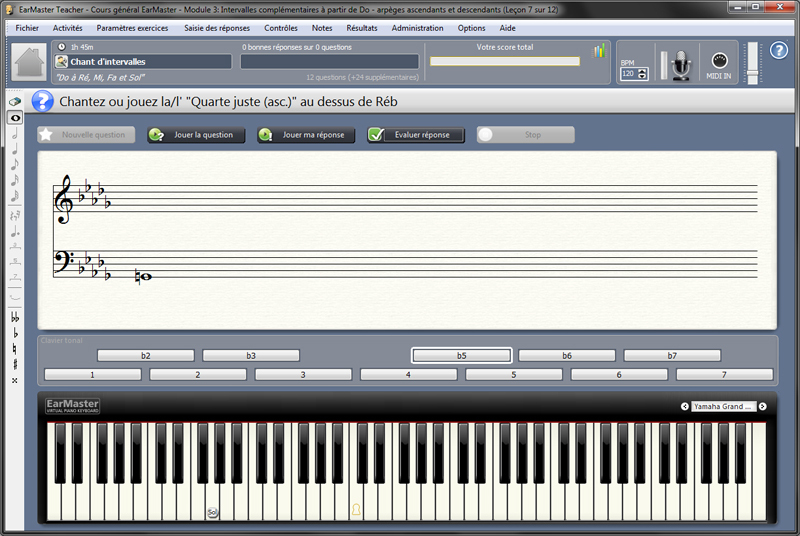The width and height of the screenshot is (800, 536).
Task: Open the Aide menu
Action: tap(507, 28)
